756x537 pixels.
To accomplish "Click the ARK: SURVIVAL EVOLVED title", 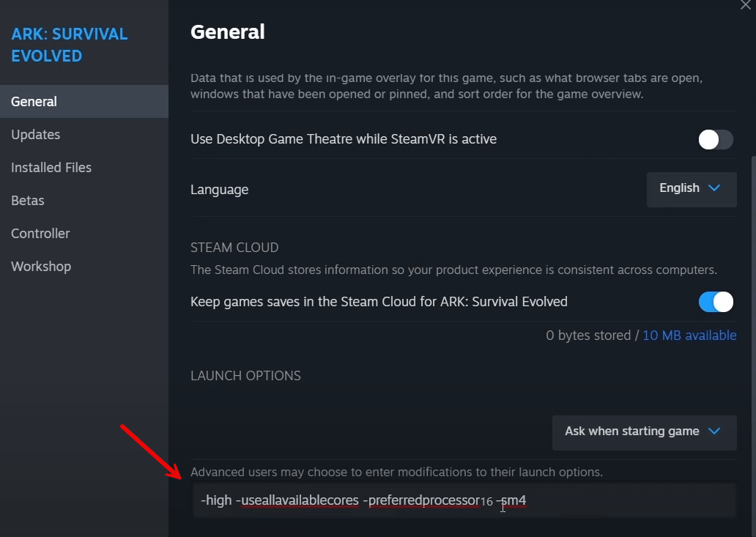I will coord(69,44).
